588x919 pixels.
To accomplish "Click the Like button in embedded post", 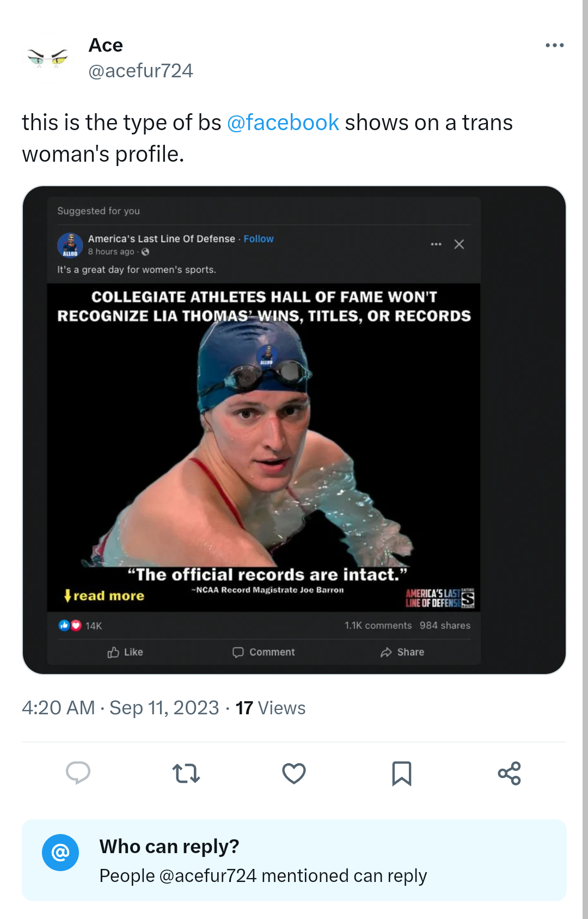I will point(125,652).
